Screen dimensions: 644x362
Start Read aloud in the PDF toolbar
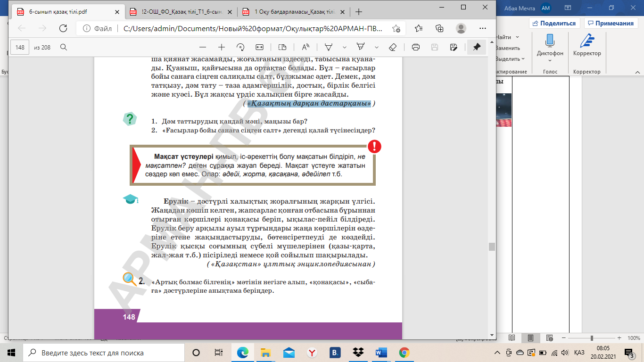pyautogui.click(x=305, y=47)
